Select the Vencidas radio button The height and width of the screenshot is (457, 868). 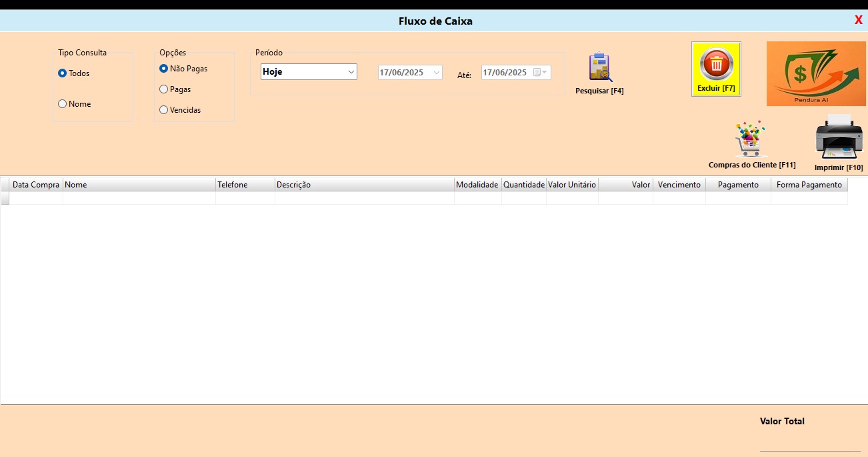pyautogui.click(x=164, y=110)
